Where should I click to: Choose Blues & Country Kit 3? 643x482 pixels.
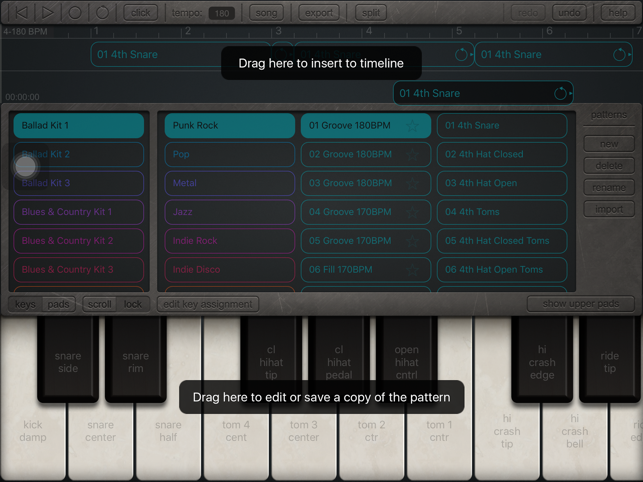point(79,270)
